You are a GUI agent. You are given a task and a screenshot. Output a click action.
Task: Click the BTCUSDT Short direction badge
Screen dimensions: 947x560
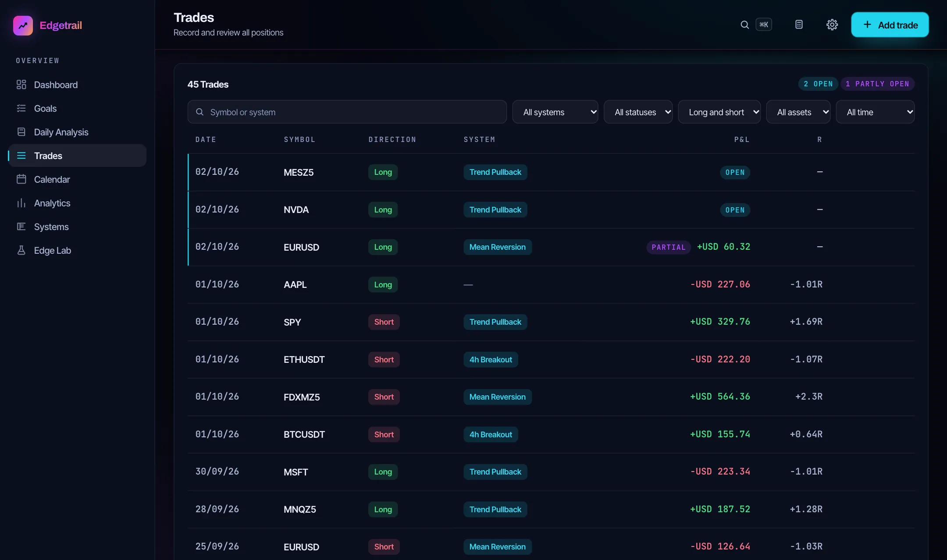click(384, 435)
